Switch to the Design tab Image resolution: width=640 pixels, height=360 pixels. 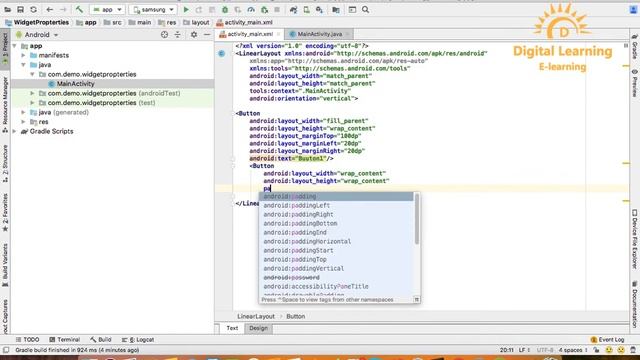(x=258, y=328)
